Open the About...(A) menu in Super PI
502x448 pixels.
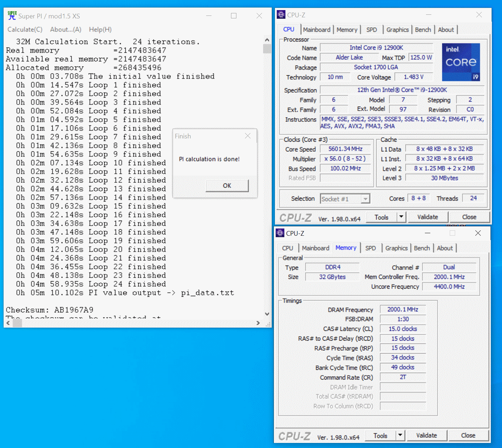point(66,30)
